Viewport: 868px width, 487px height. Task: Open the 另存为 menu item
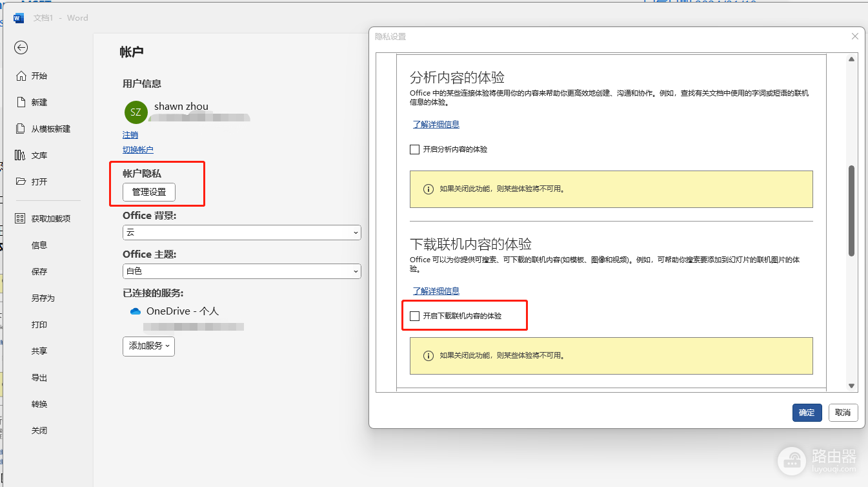coord(43,298)
